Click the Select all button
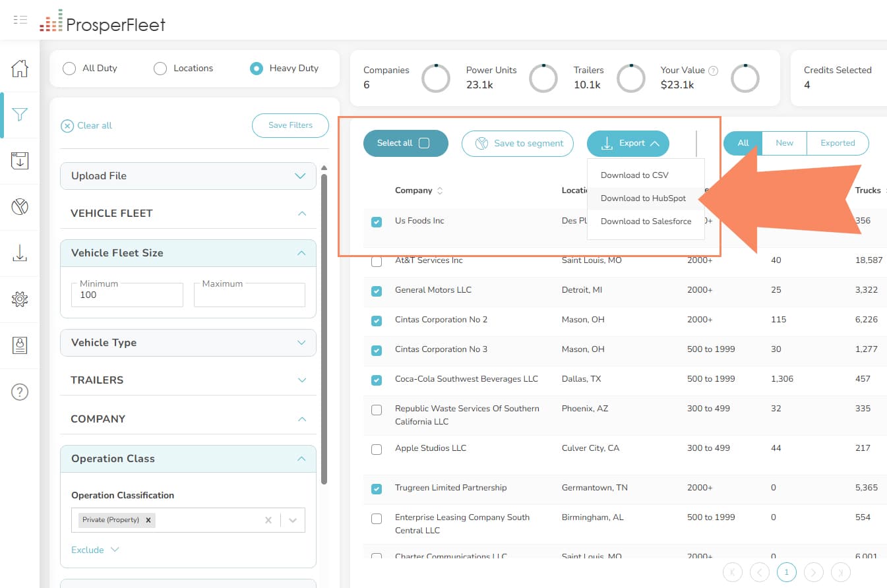Screen dimensions: 887x588 (406, 143)
